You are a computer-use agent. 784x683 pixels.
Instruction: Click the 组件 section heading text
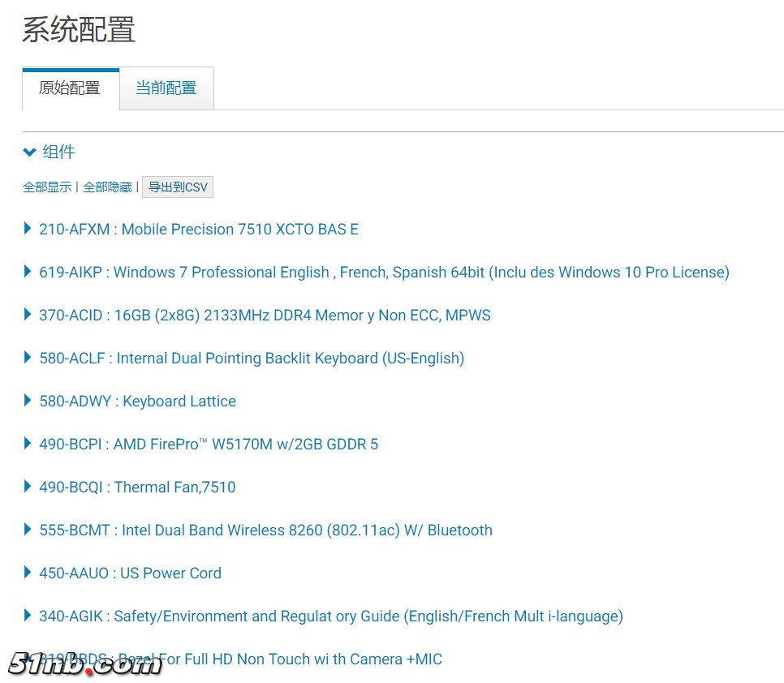(x=58, y=152)
